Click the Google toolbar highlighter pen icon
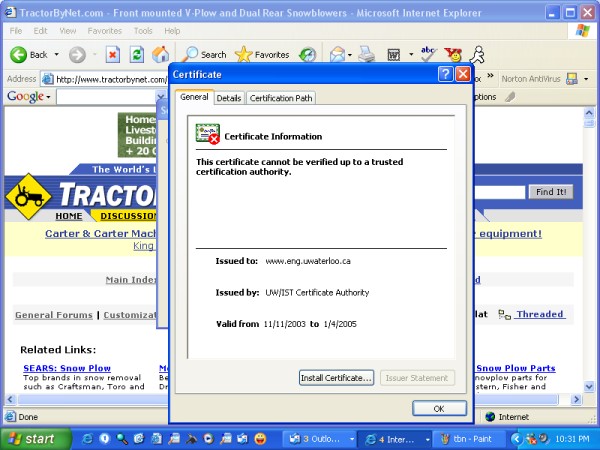 510,97
